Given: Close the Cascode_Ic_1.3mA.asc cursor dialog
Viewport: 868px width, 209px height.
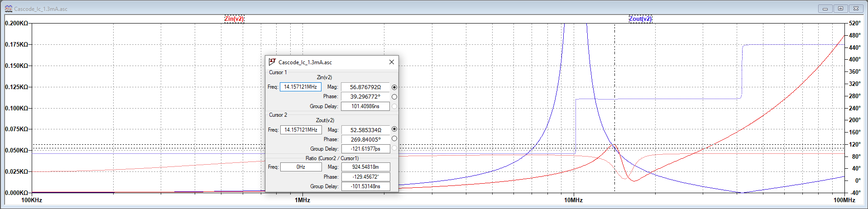Looking at the screenshot, I should pos(392,62).
